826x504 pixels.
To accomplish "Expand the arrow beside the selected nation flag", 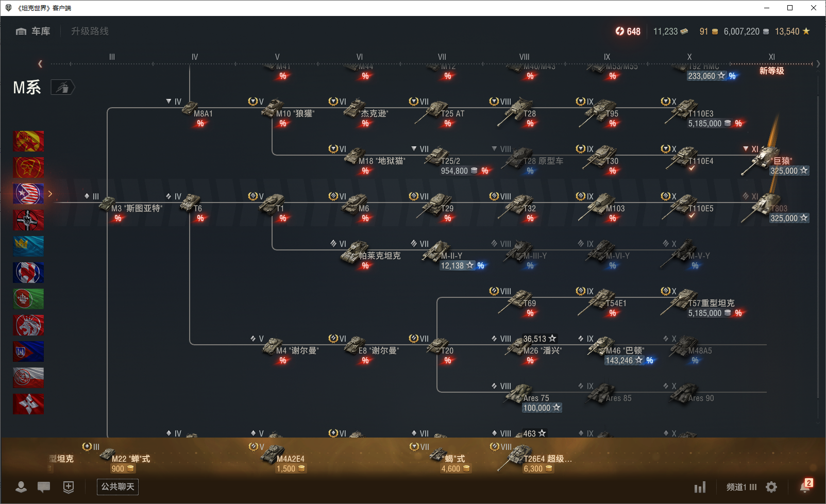I will tap(50, 194).
